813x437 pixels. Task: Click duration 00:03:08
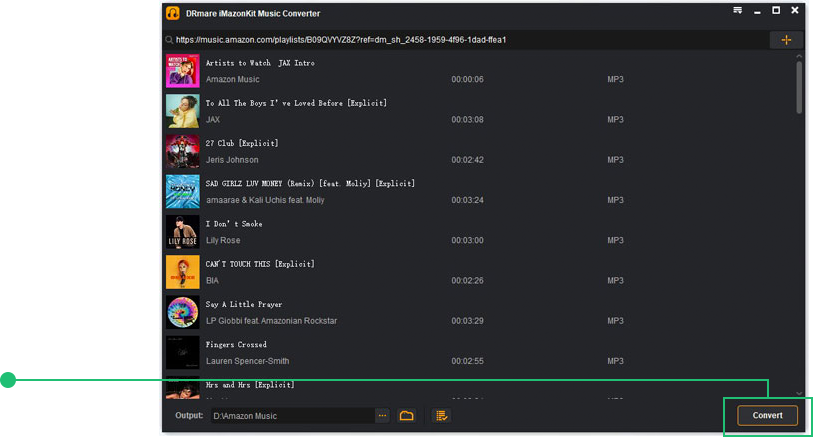(x=467, y=120)
